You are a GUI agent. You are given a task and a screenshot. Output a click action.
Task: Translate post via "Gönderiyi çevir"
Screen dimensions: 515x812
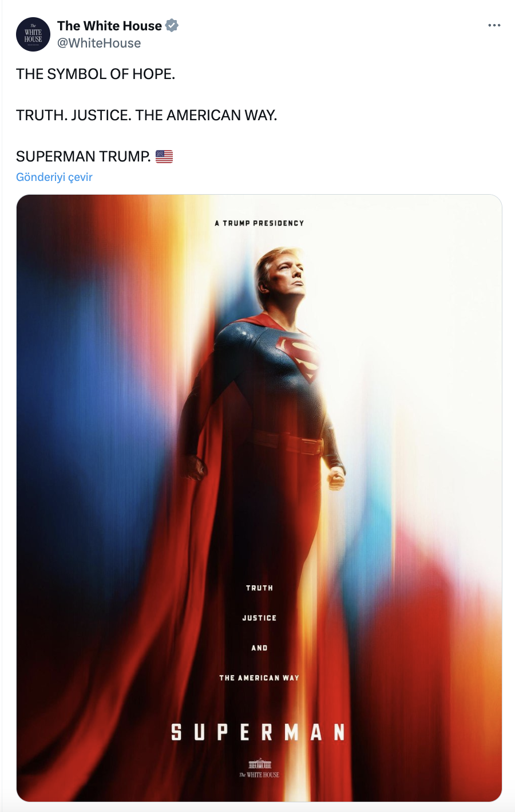[x=54, y=177]
